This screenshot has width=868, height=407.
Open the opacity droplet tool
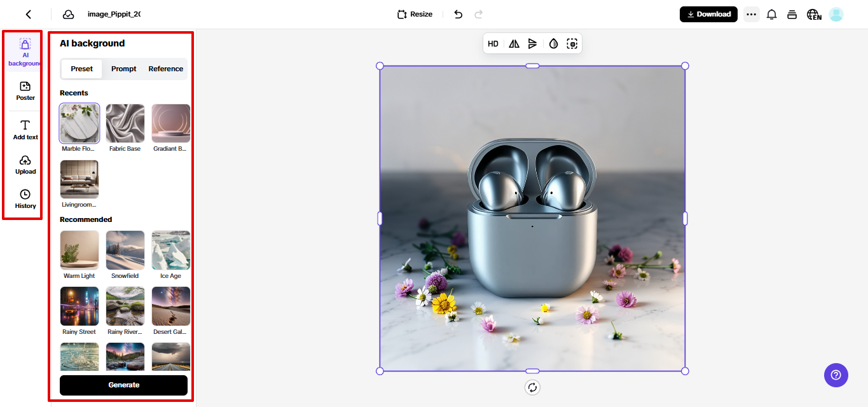553,43
